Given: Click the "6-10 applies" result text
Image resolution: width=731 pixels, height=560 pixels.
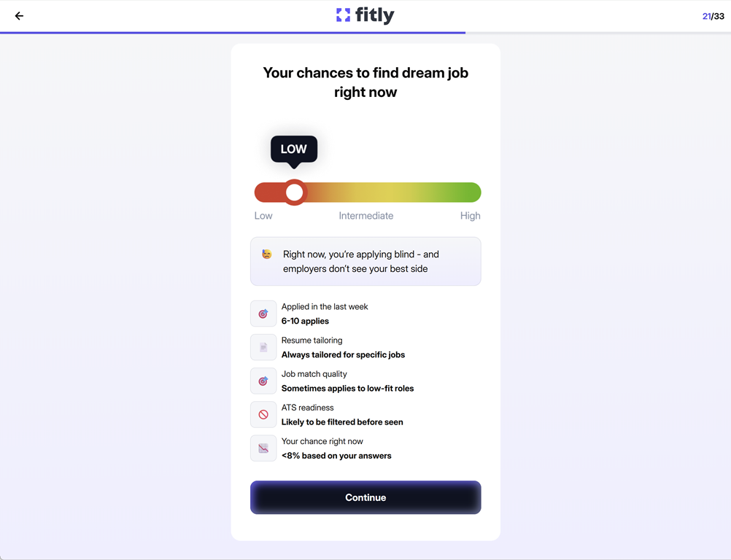Looking at the screenshot, I should [305, 322].
